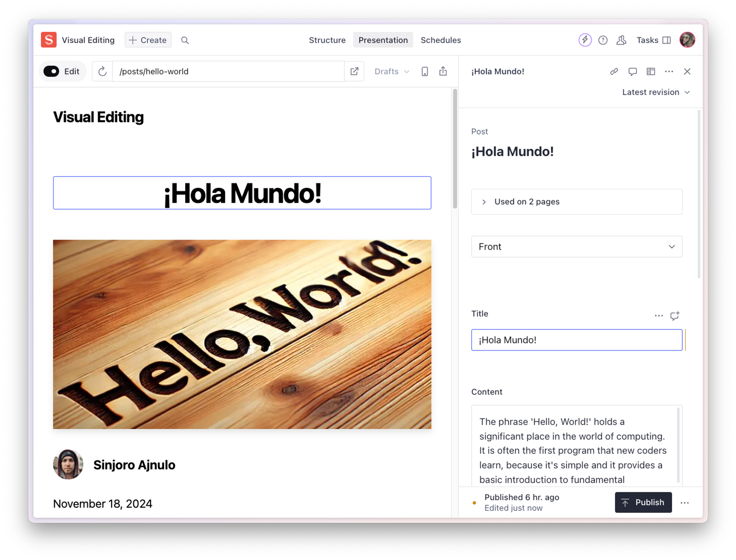
Task: Copy the document link icon
Action: pyautogui.click(x=614, y=71)
